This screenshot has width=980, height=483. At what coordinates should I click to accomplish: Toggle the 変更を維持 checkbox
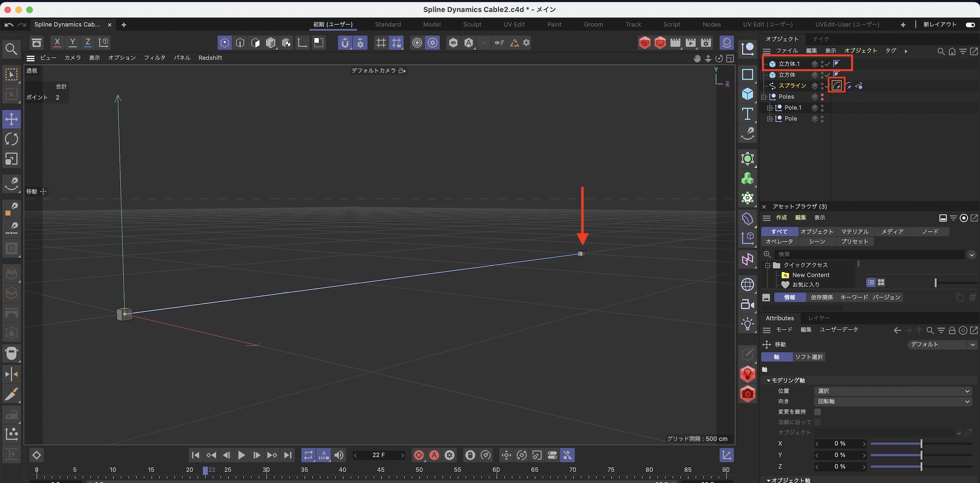[x=817, y=412]
